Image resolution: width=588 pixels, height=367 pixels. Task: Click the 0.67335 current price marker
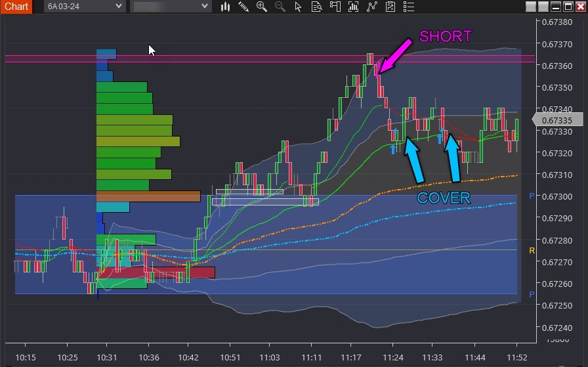click(x=558, y=120)
